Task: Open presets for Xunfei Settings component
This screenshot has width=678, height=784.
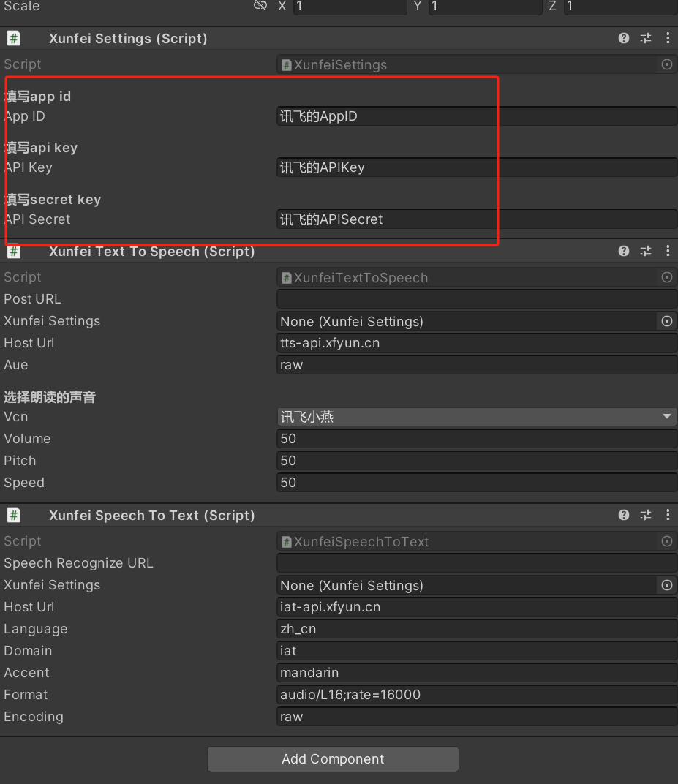Action: [646, 38]
